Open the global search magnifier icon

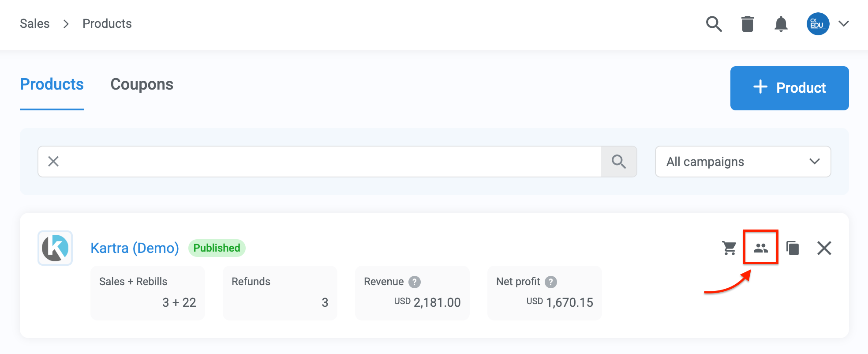coord(714,24)
